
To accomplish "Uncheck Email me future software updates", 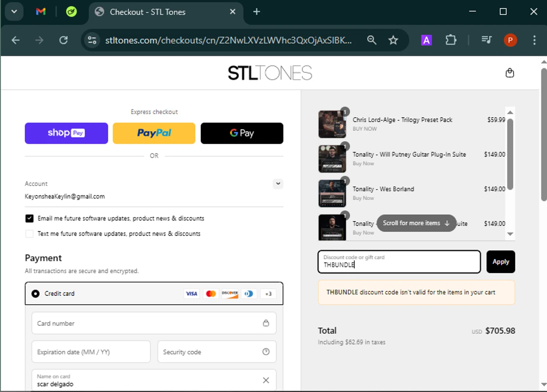I will tap(30, 218).
